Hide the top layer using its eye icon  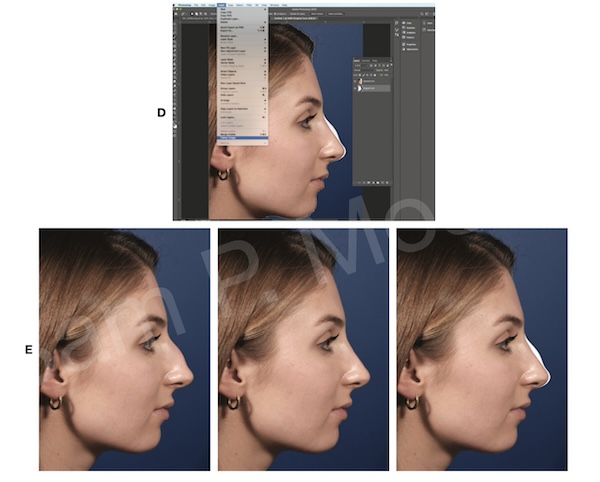355,80
